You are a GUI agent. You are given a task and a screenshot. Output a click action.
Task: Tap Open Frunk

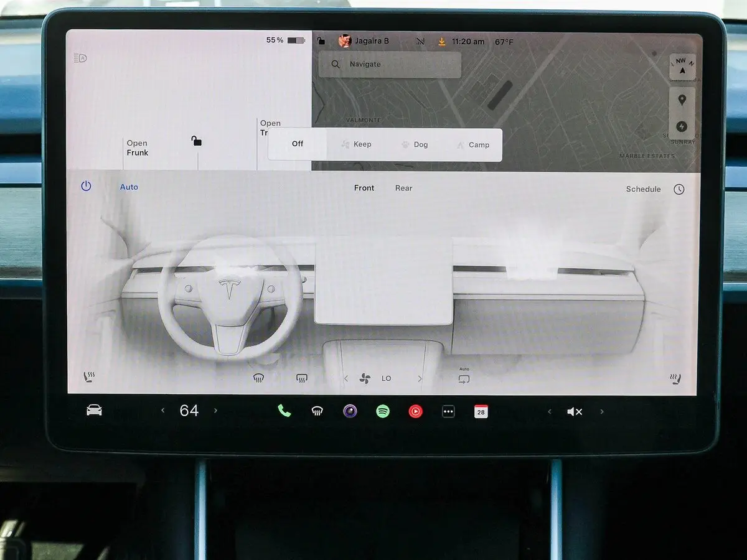tap(138, 148)
